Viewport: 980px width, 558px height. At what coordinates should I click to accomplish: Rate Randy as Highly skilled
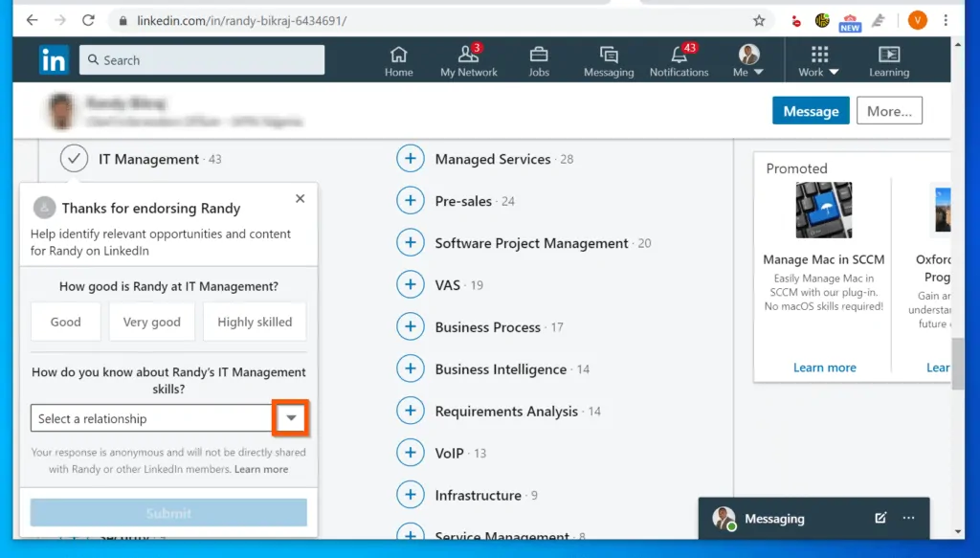[x=255, y=322]
